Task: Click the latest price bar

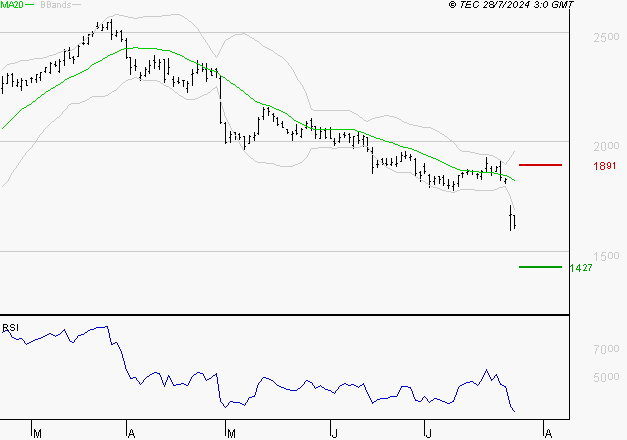Action: [515, 222]
